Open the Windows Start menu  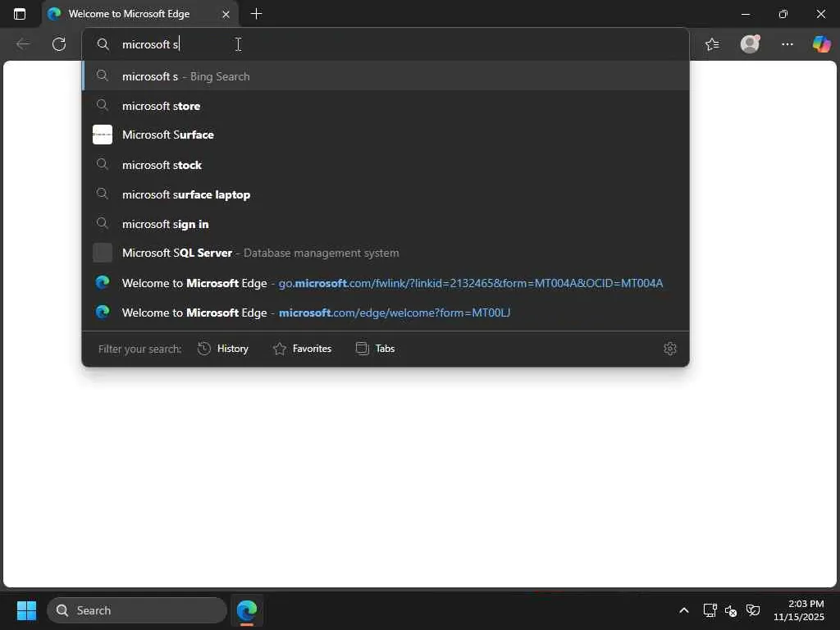[x=26, y=610]
